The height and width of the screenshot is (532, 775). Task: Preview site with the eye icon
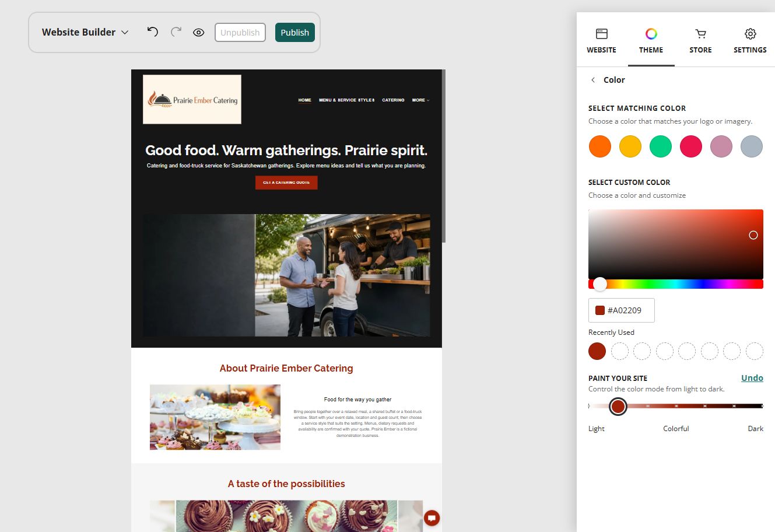198,33
